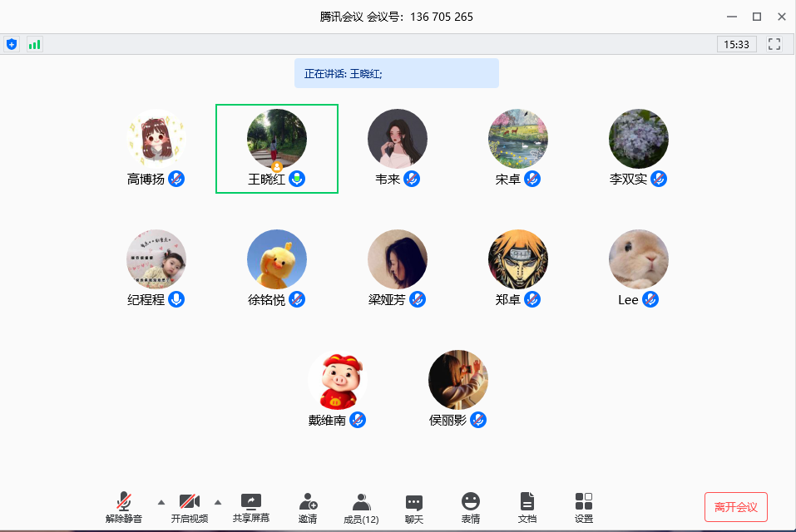Open the Chat (聊天) panel

414,507
